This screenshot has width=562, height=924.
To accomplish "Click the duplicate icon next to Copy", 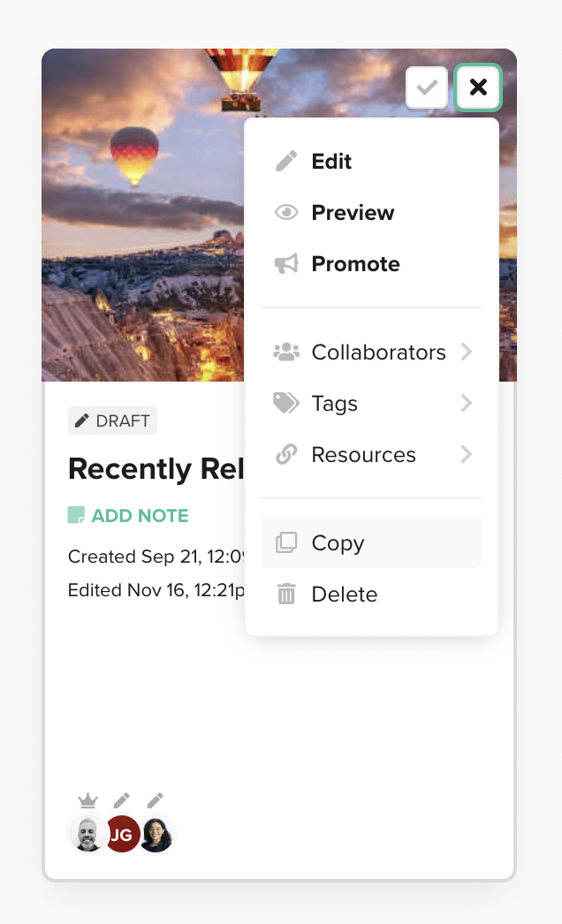I will click(286, 542).
